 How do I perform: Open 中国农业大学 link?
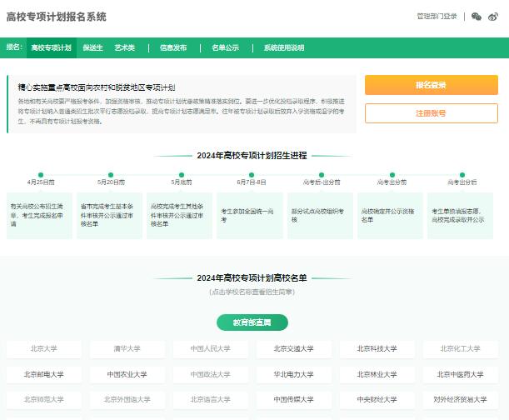[x=127, y=374]
